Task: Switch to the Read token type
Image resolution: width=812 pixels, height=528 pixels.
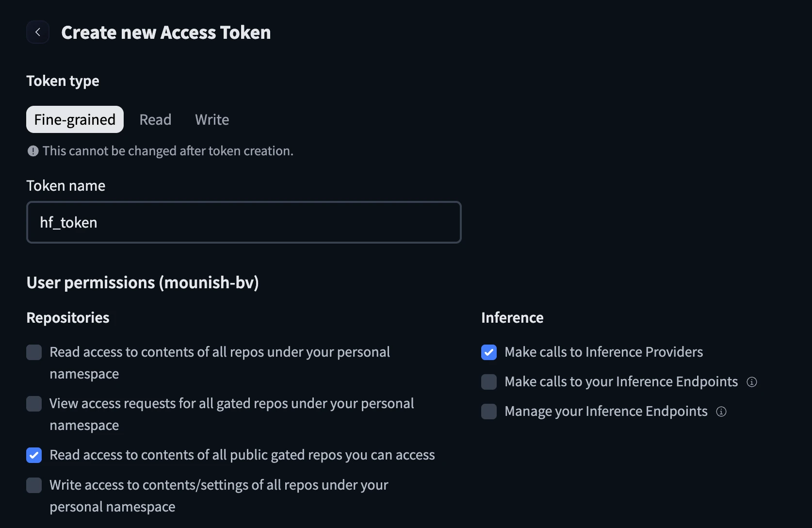Action: [x=155, y=119]
